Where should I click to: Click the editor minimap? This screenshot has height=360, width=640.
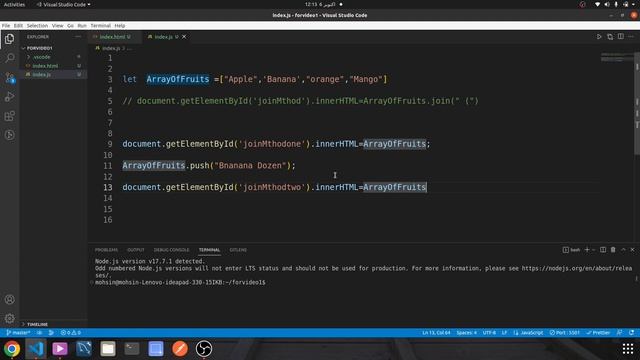[x=617, y=57]
